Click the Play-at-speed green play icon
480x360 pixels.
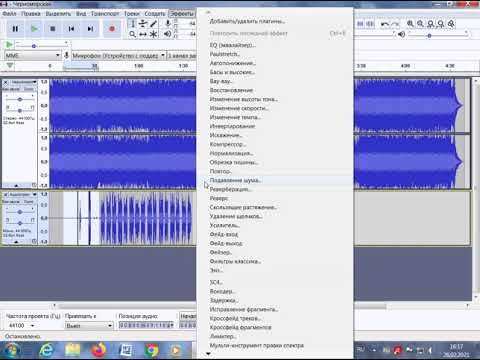[9, 45]
